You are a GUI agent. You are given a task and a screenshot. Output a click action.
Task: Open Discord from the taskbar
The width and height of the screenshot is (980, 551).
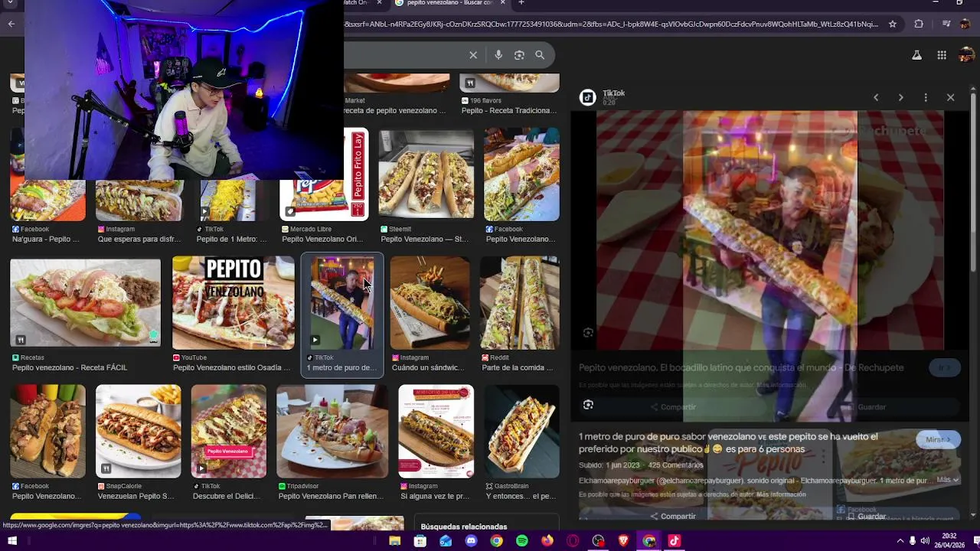[471, 541]
